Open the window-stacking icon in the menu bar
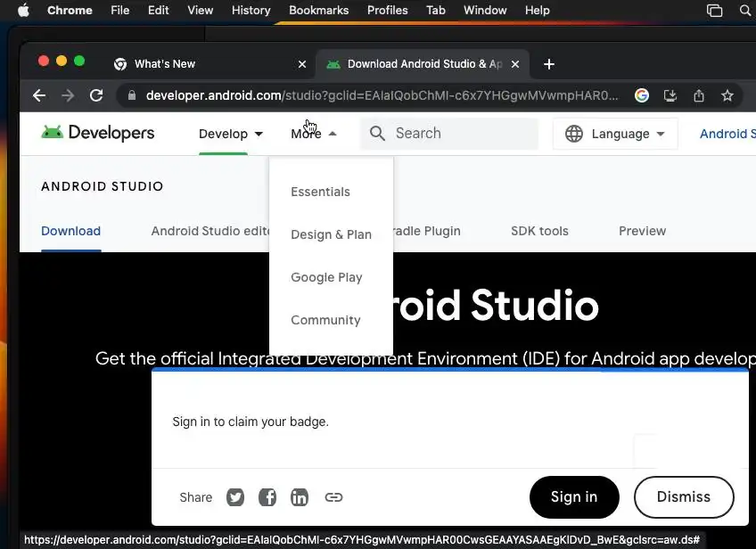Image resolution: width=756 pixels, height=549 pixels. (714, 10)
